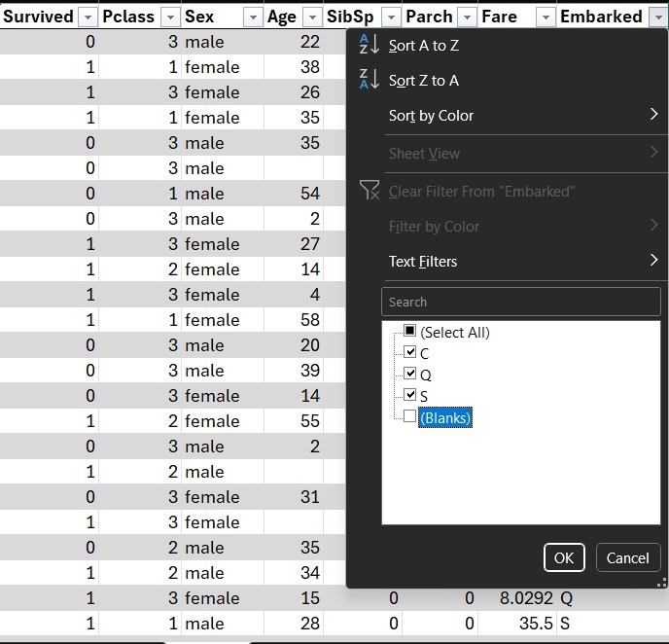This screenshot has width=669, height=644.
Task: Open the Sex column filter dropdown
Action: pos(253,17)
